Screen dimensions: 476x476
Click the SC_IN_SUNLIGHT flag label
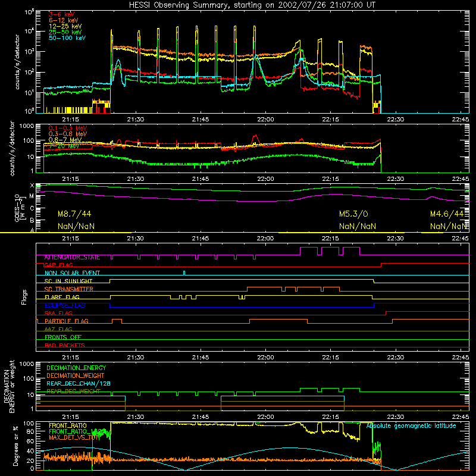68,281
